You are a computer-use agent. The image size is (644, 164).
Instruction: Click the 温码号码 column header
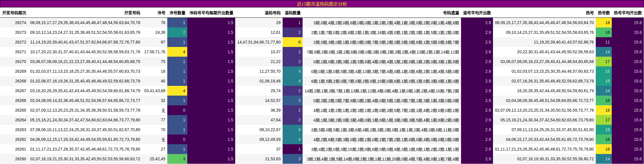coord(273,13)
